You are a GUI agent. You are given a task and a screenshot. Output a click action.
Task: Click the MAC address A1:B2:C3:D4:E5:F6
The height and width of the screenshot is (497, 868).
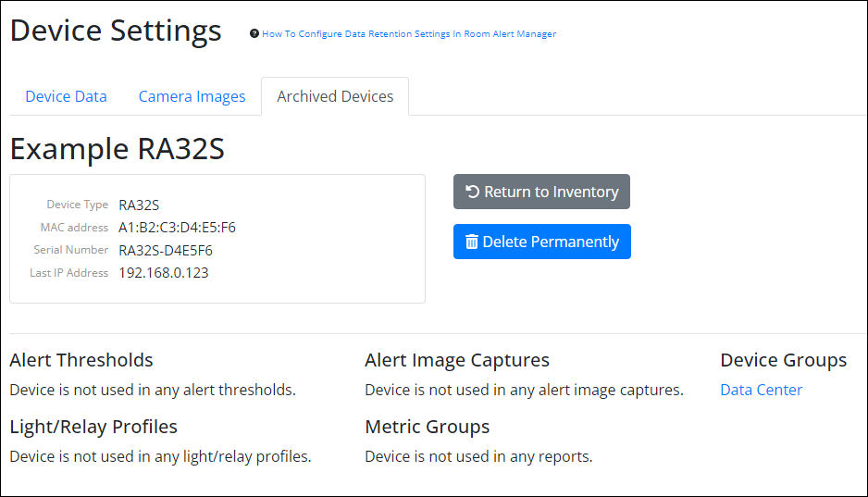point(178,228)
